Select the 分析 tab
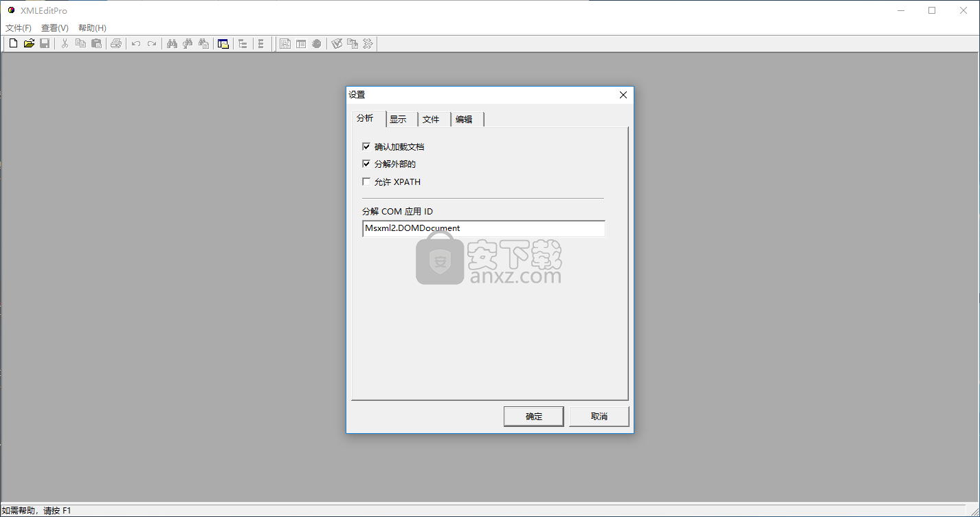Screen dimensions: 980x517 pos(368,118)
